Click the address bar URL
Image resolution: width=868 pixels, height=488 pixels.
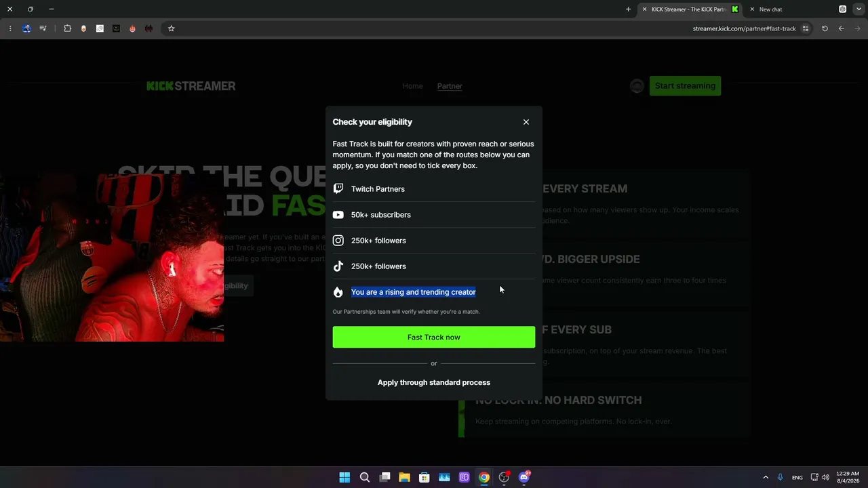click(744, 28)
